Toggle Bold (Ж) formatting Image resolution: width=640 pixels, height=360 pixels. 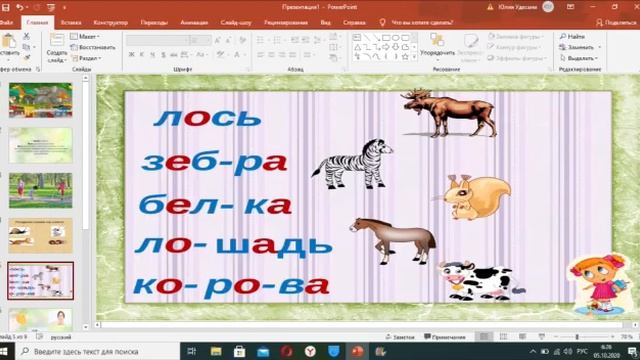[x=131, y=54]
